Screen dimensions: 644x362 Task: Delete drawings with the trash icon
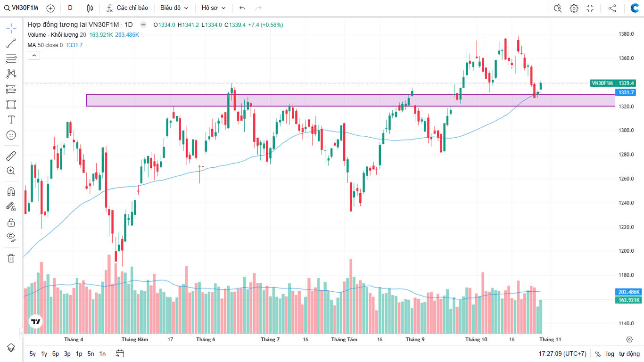coord(11,258)
